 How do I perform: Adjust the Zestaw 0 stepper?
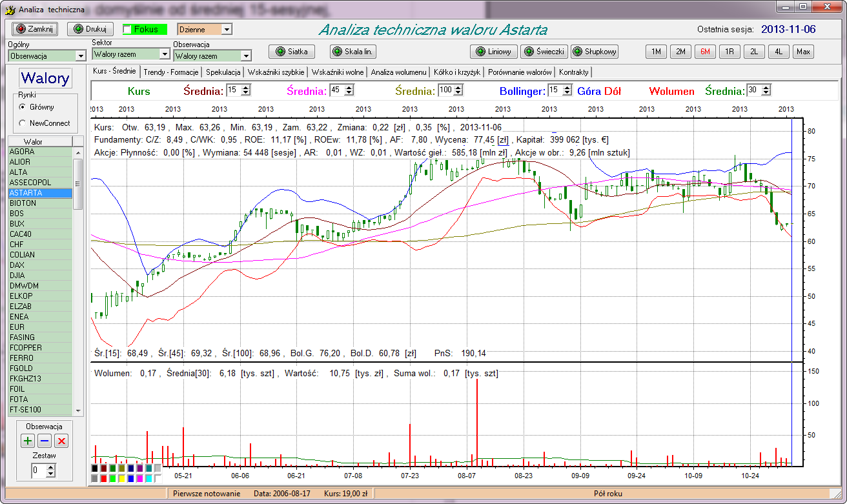click(51, 471)
